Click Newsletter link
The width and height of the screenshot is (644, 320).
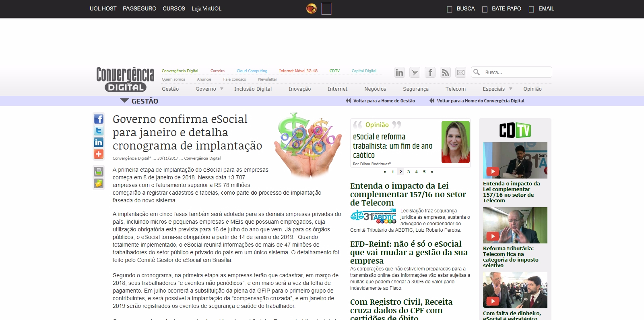(268, 79)
